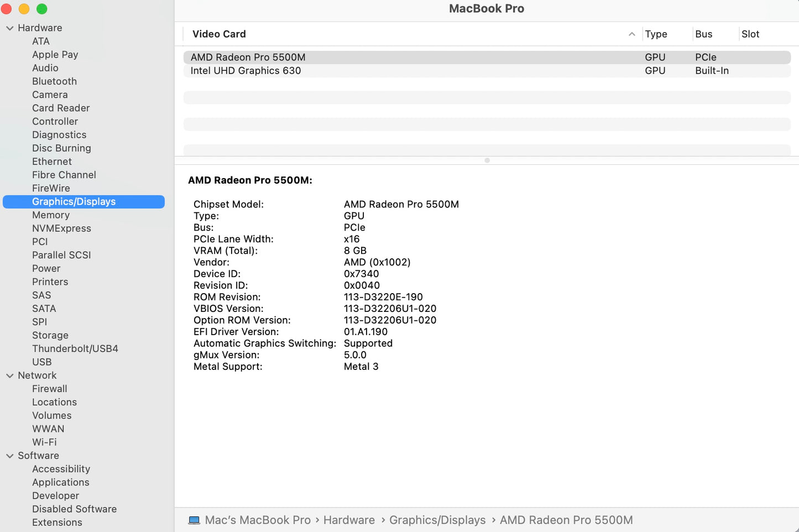Collapse the Hardware section
This screenshot has width=799, height=532.
pyautogui.click(x=9, y=28)
